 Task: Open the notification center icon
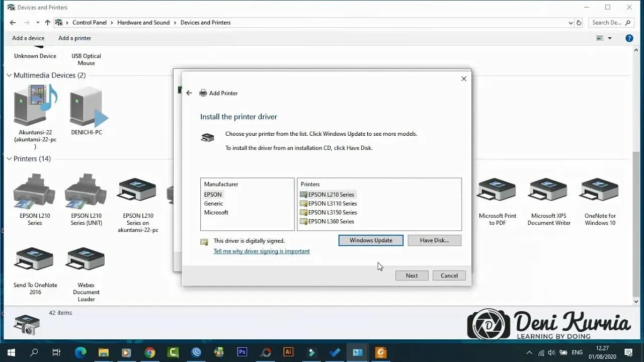(x=628, y=352)
